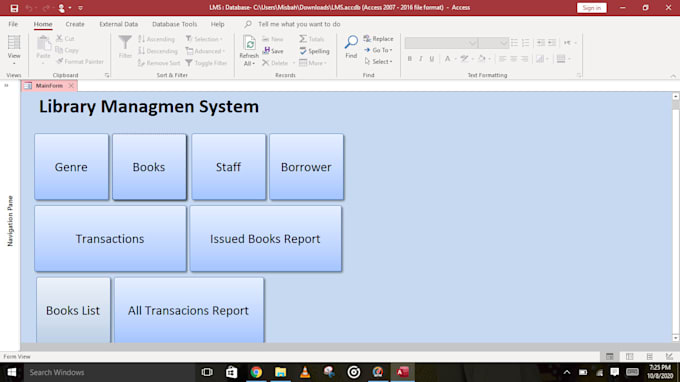Click the font color A icon
Image resolution: width=680 pixels, height=382 pixels.
[447, 59]
